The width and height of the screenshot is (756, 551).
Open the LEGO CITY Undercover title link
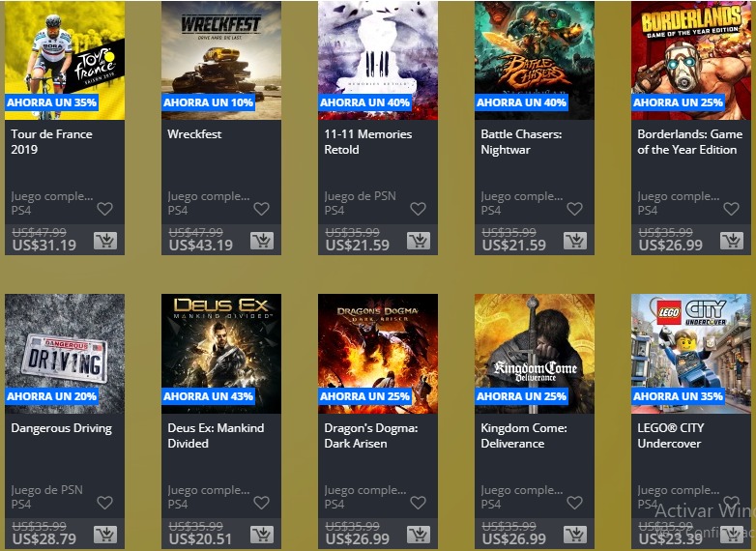point(671,435)
